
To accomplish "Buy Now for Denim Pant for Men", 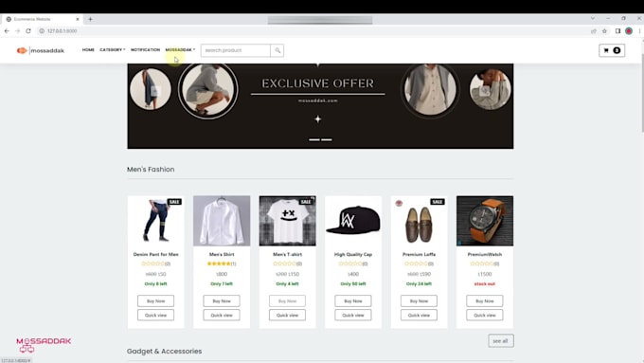I will tap(155, 301).
